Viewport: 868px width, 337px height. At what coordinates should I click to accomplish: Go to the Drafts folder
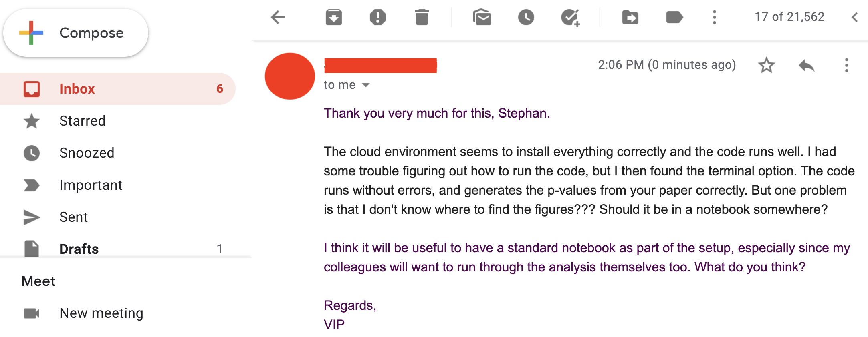79,249
